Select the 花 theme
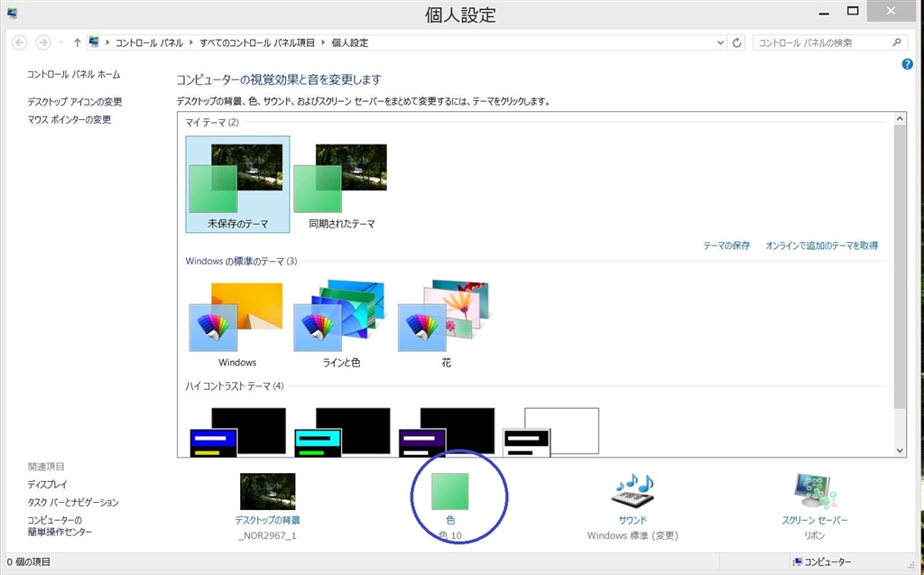Screen dimensions: 924x575 click(x=446, y=323)
